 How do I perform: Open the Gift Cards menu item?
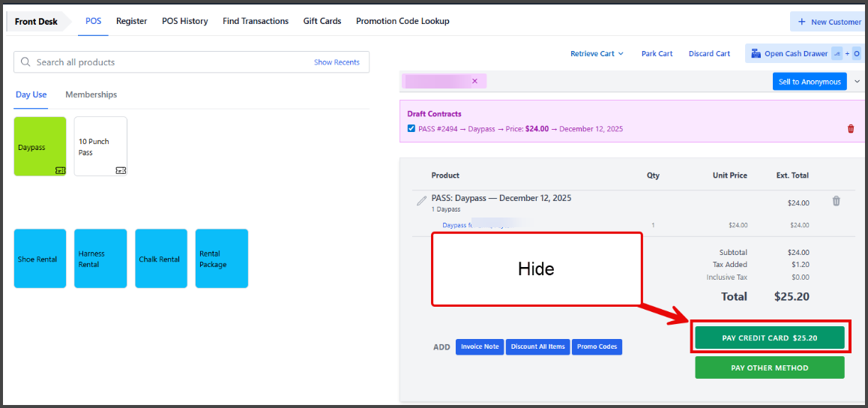pos(322,21)
